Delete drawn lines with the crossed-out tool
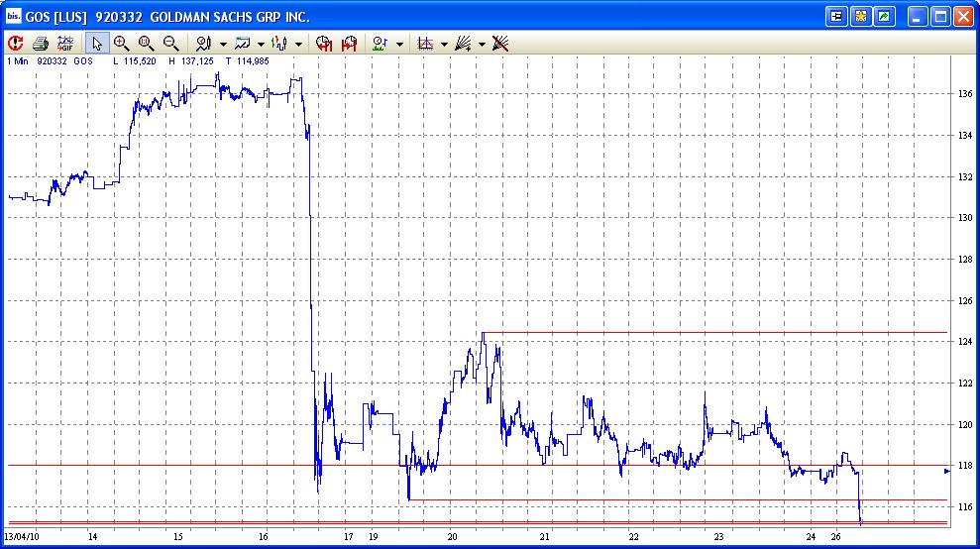980x549 pixels. click(x=501, y=44)
